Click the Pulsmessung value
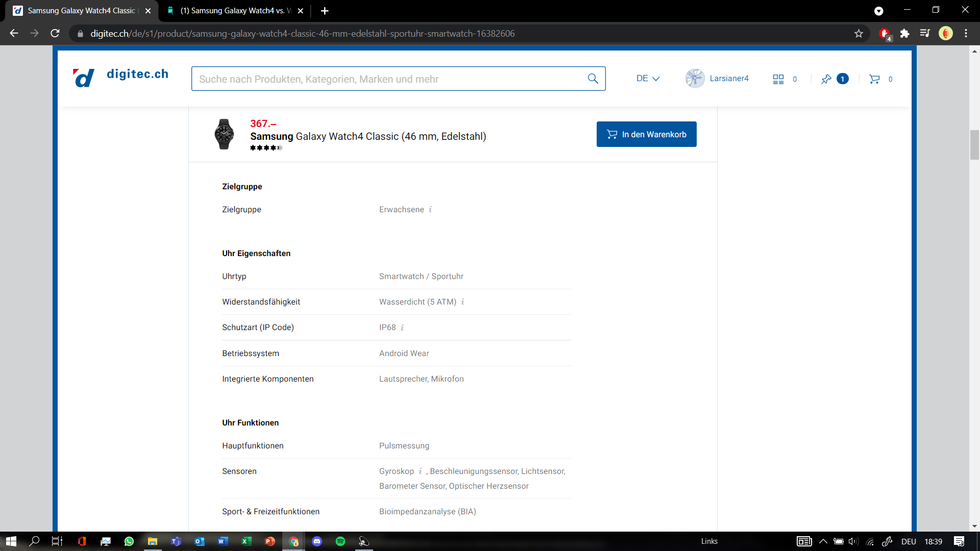The width and height of the screenshot is (980, 551). (x=404, y=446)
